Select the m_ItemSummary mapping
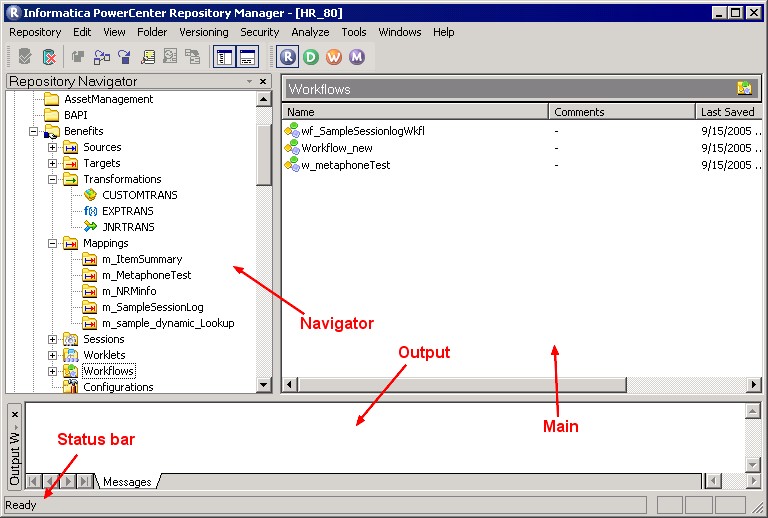The height and width of the screenshot is (518, 768). (142, 259)
